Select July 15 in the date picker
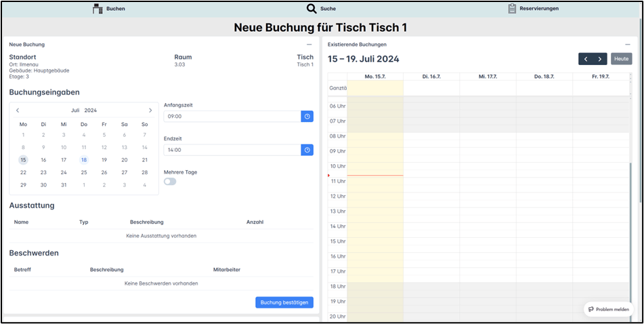644x324 pixels. coord(23,160)
